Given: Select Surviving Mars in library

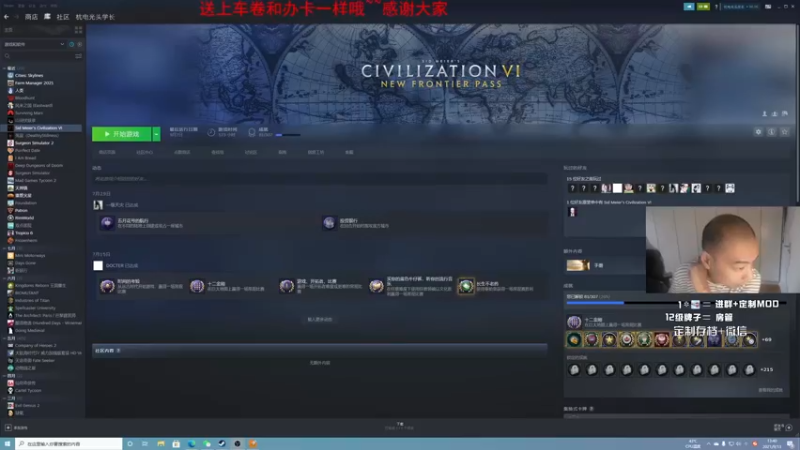Looking at the screenshot, I should (x=29, y=113).
